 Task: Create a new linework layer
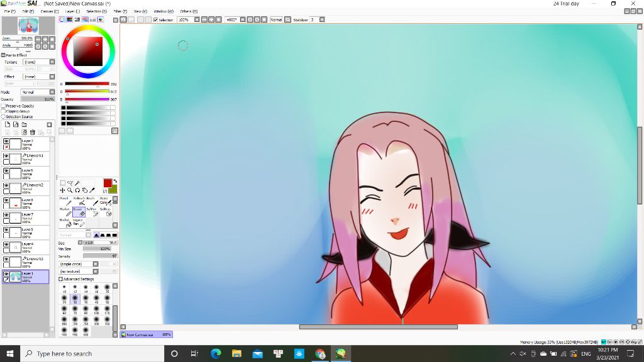tap(16, 124)
